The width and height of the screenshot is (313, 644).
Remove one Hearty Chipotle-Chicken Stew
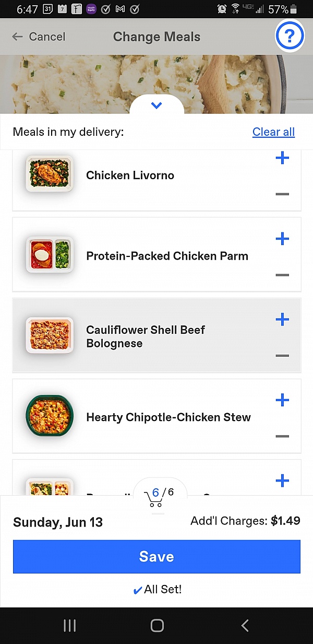coord(282,437)
